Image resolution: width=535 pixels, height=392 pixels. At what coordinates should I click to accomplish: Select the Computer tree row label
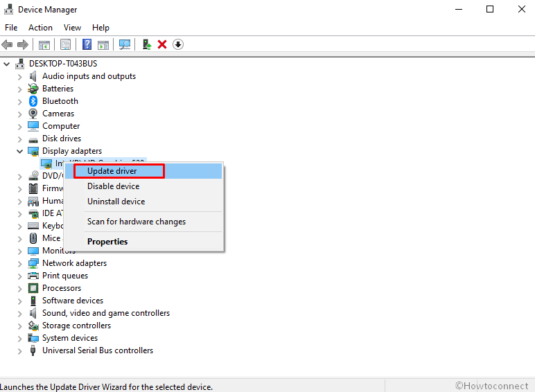61,126
